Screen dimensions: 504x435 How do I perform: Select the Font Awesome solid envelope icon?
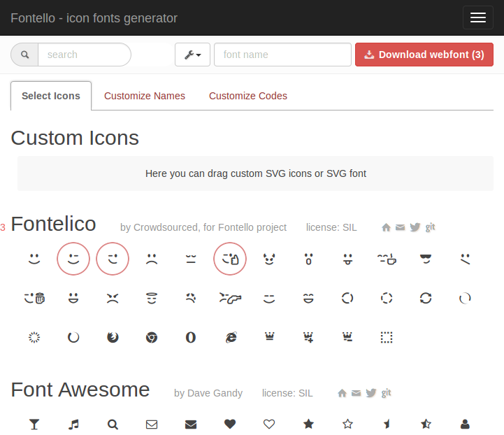pos(191,425)
